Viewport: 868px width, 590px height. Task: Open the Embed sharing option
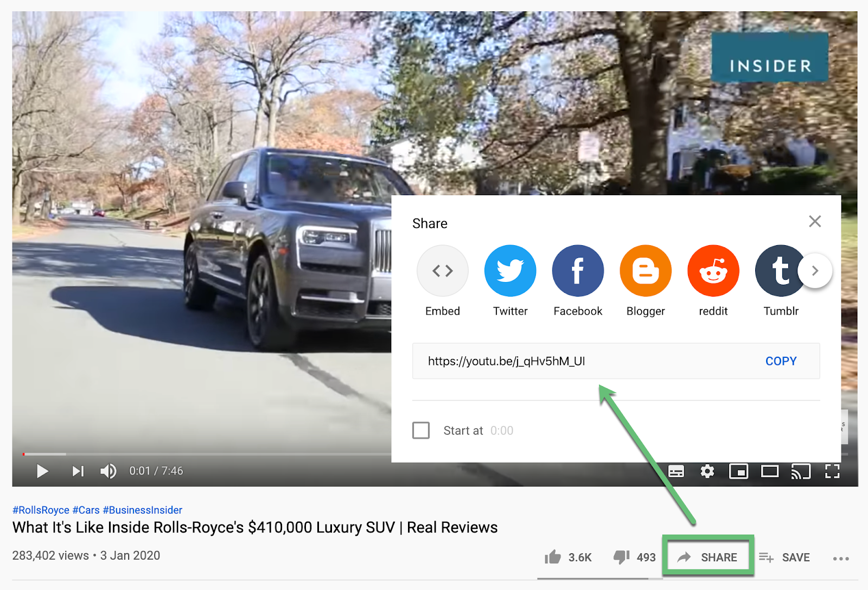click(x=443, y=271)
